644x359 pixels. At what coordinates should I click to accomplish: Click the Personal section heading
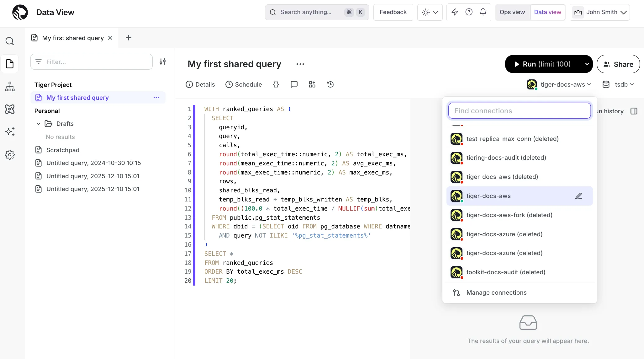coord(47,111)
